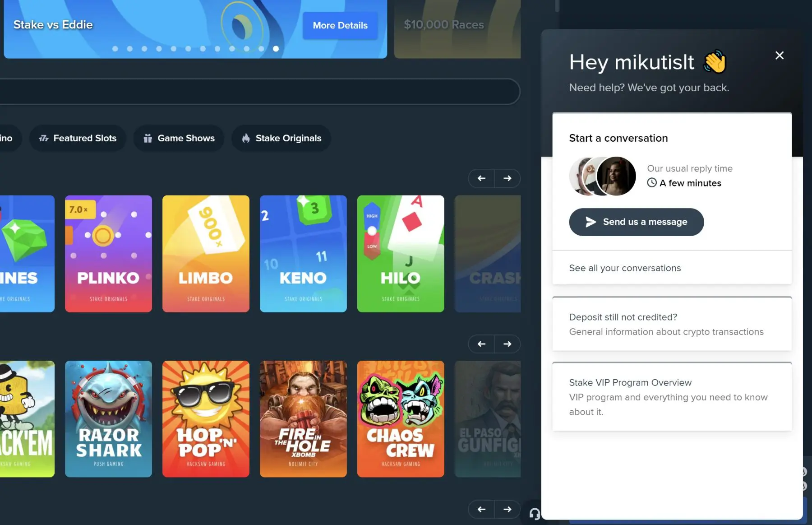Click Send us a message
This screenshot has width=812, height=525.
[636, 222]
